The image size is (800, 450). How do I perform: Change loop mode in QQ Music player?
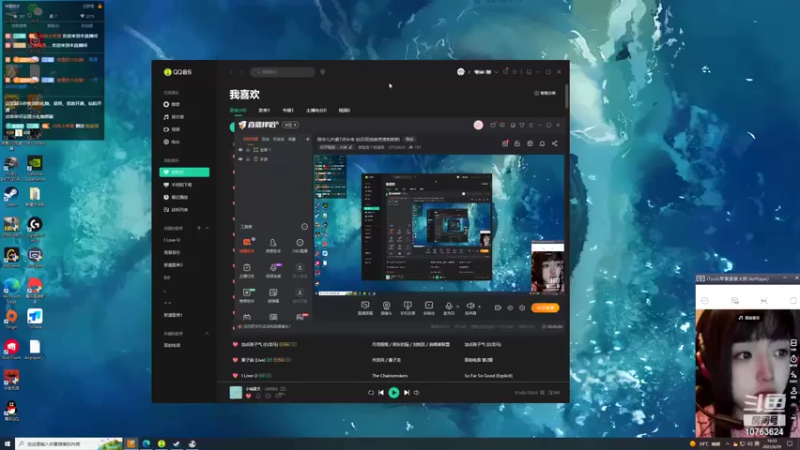(x=371, y=392)
